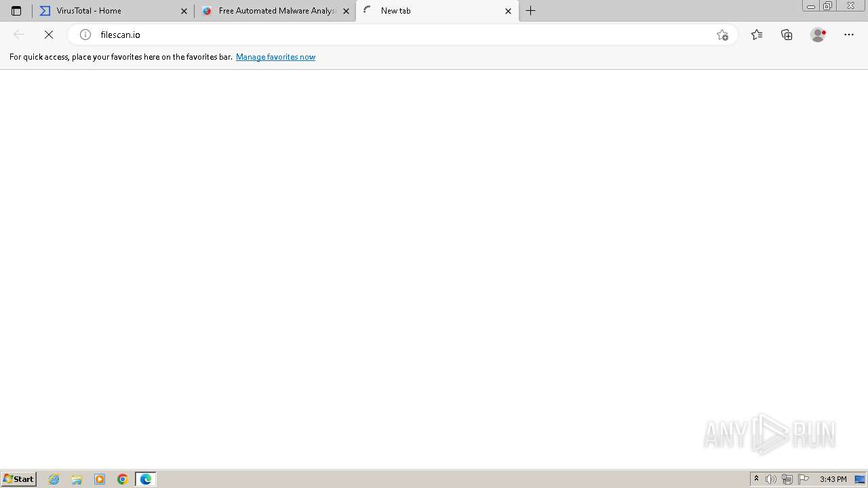View site information icon
This screenshot has width=868, height=488.
tap(85, 35)
